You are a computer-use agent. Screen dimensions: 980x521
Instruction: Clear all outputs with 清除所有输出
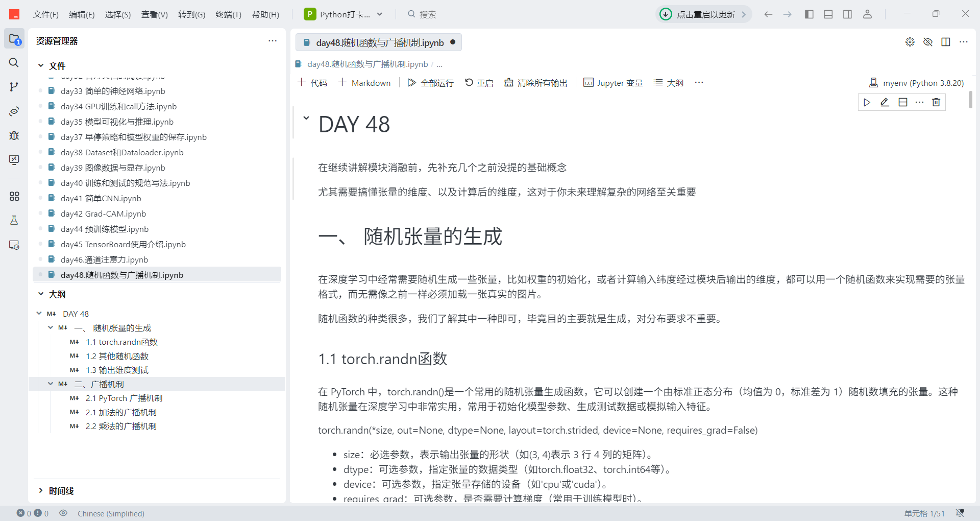[x=535, y=82]
